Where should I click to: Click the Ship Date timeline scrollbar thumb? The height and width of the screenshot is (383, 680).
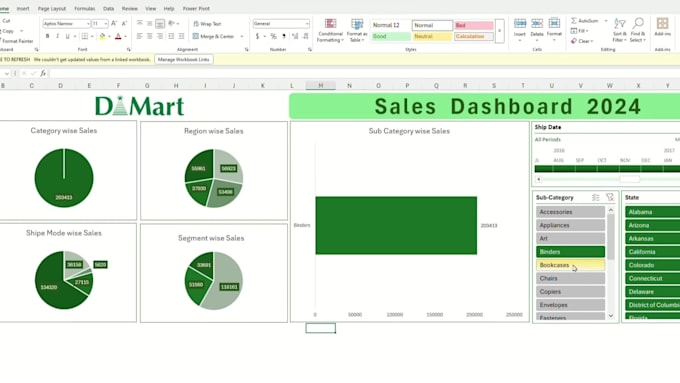[630, 179]
